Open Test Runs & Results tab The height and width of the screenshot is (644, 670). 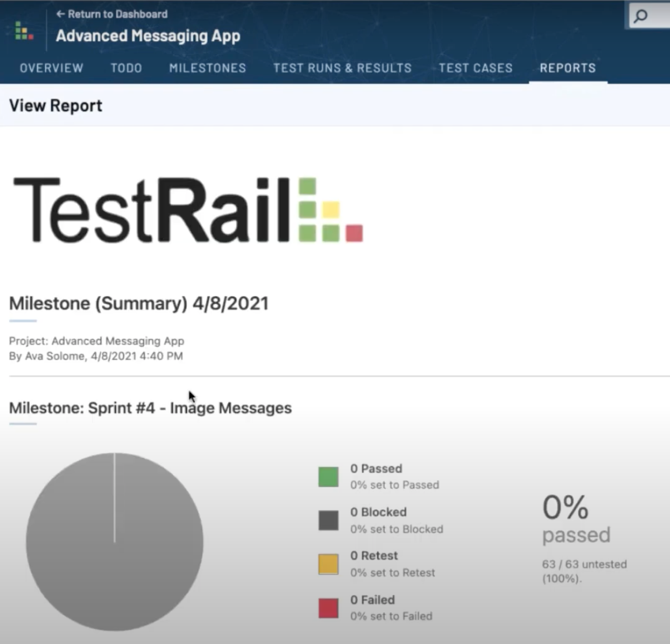click(x=343, y=68)
